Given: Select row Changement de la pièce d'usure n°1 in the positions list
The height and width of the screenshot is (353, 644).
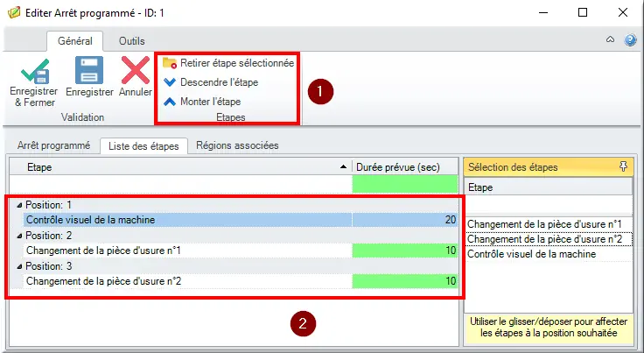Looking at the screenshot, I should click(x=187, y=251).
